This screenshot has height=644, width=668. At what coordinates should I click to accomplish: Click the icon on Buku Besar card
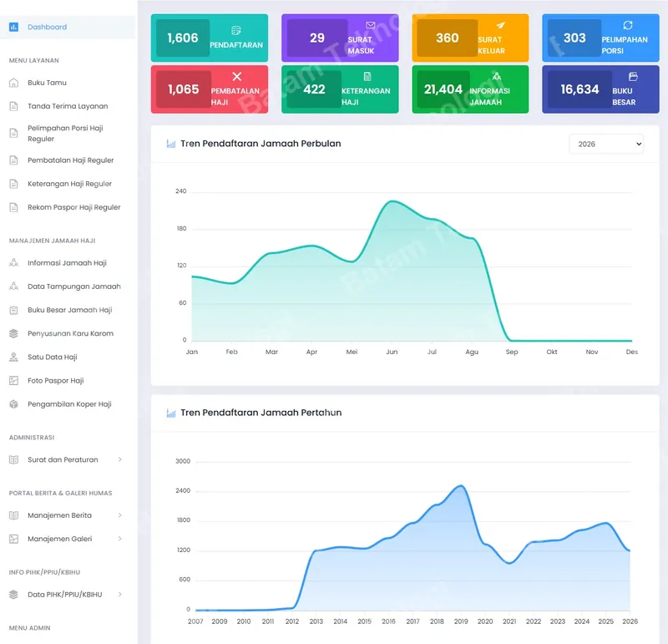click(x=633, y=76)
